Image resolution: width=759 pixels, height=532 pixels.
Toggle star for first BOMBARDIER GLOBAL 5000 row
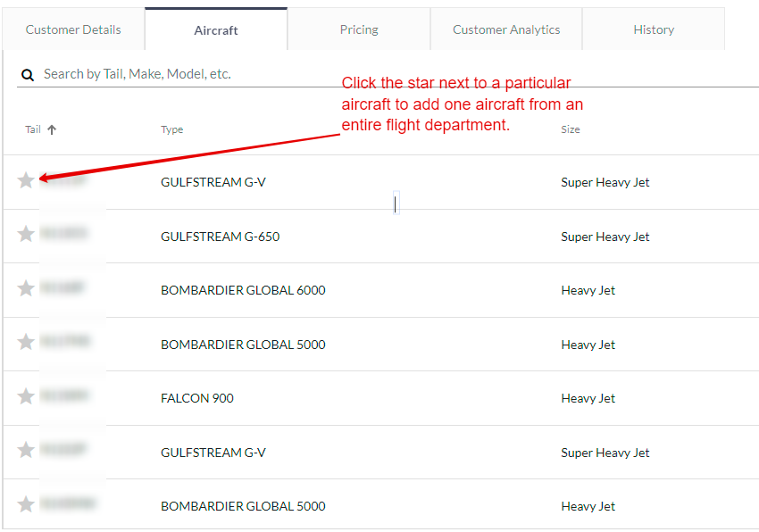point(26,342)
